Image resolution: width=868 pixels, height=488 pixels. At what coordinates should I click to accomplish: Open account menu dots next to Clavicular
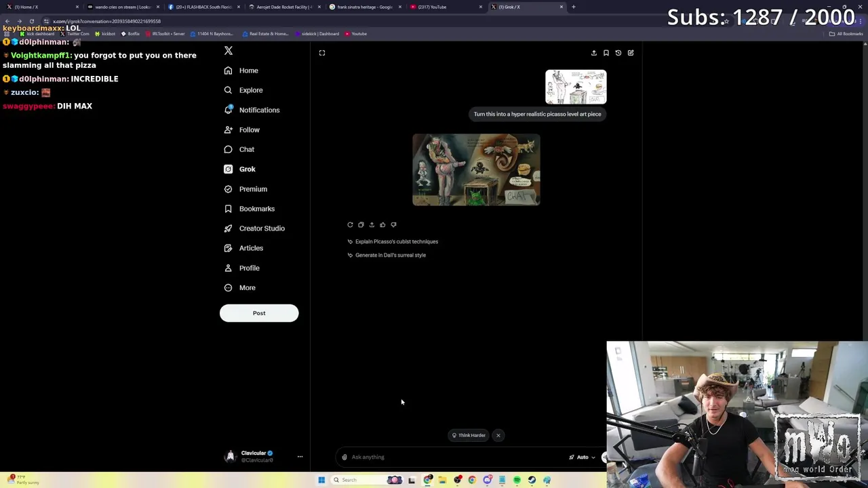(x=300, y=456)
